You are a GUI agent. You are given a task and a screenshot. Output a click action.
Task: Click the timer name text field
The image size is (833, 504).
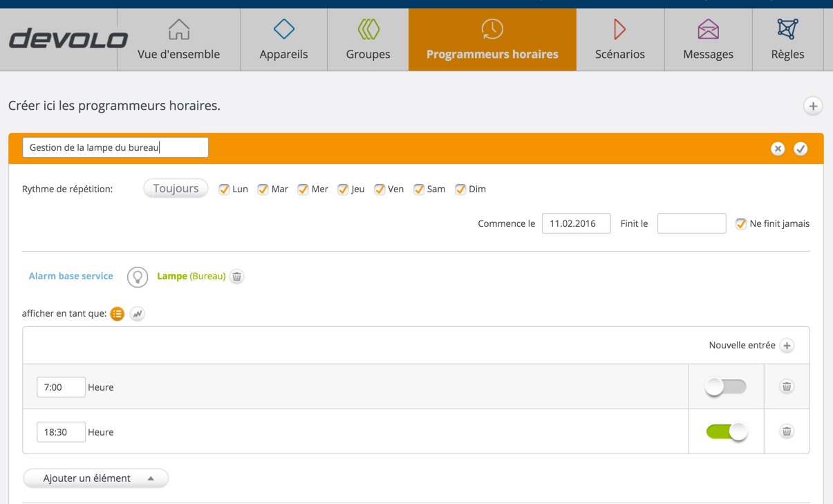115,147
